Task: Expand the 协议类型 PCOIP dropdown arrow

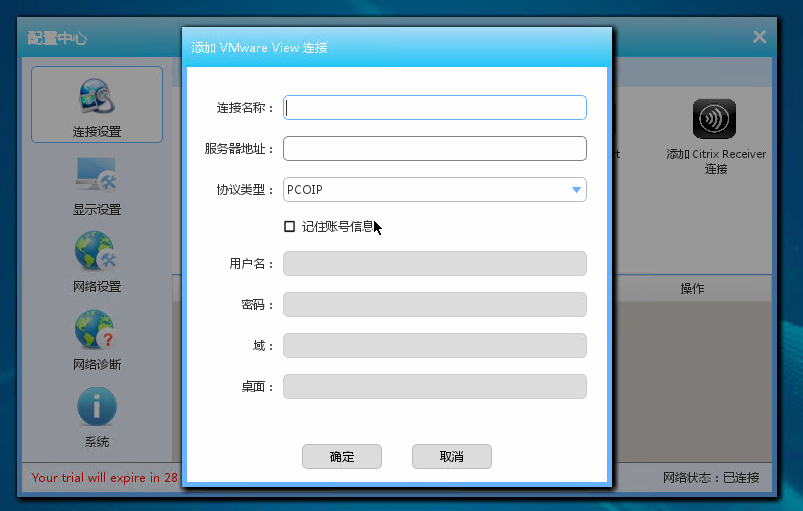Action: [x=576, y=190]
